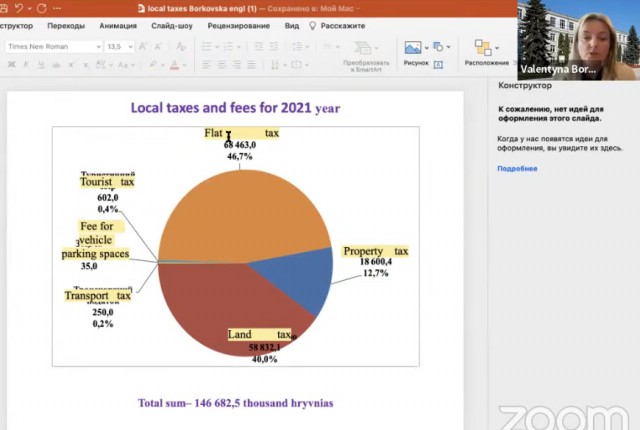The height and width of the screenshot is (430, 640).
Task: Click the slide title Local taxes and fees
Action: tap(235, 108)
